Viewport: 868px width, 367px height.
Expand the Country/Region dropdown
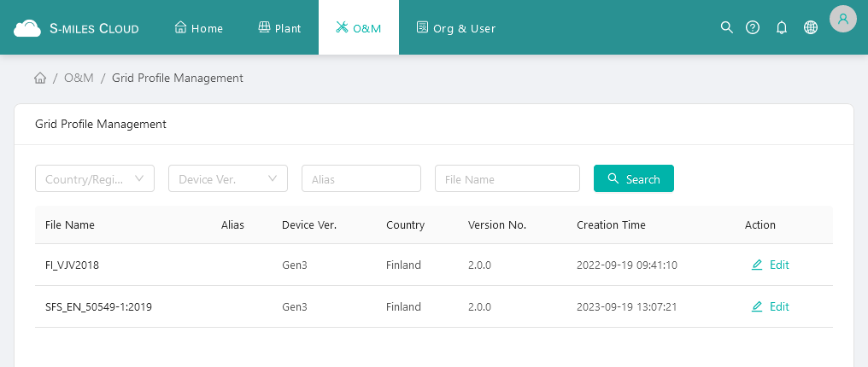pyautogui.click(x=95, y=179)
